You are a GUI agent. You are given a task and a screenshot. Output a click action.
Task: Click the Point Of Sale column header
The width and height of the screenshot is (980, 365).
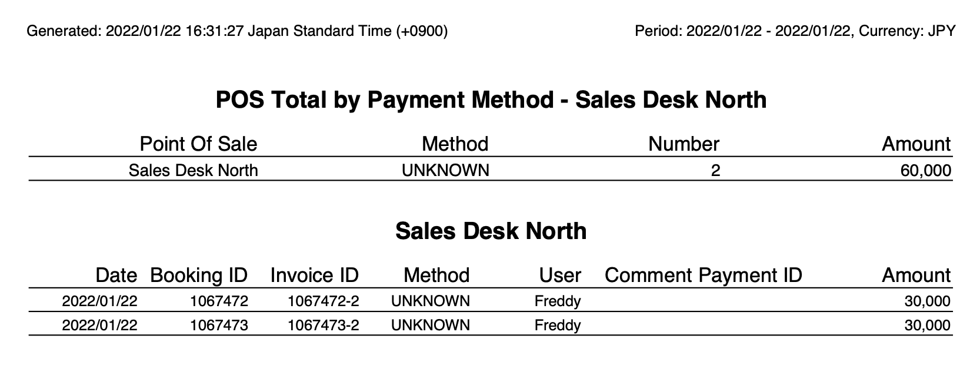(x=198, y=144)
